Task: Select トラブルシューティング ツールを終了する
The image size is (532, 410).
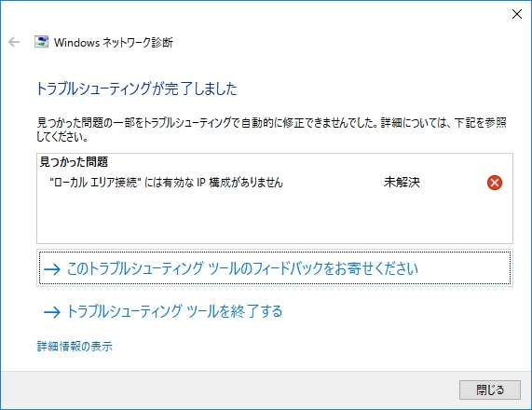Action: coord(174,311)
